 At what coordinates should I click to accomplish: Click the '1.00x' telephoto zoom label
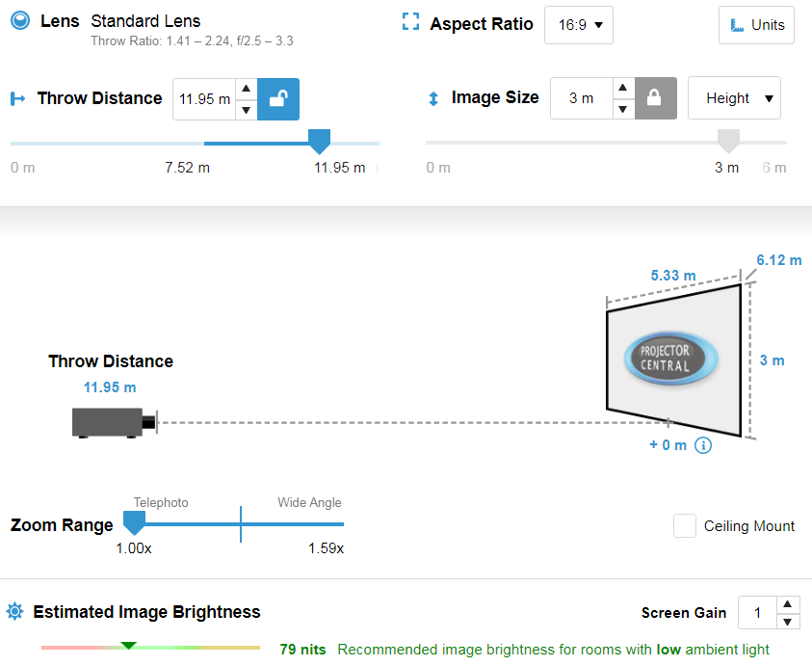[x=134, y=548]
